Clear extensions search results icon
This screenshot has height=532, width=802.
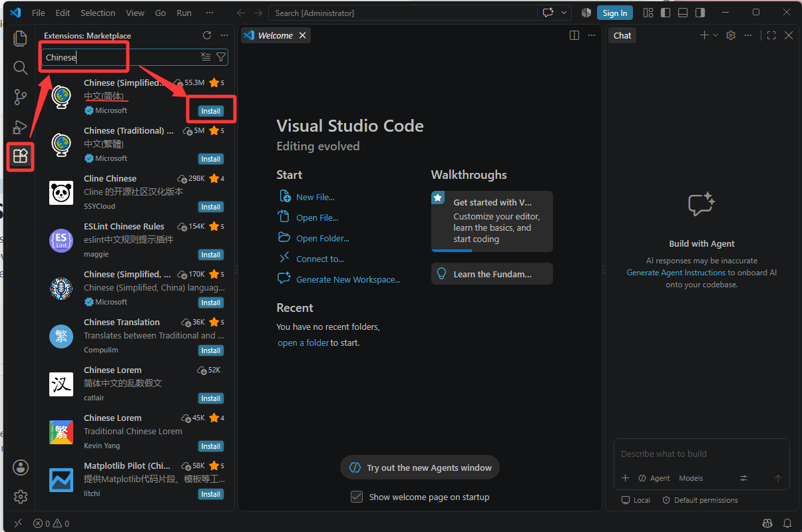pyautogui.click(x=206, y=57)
